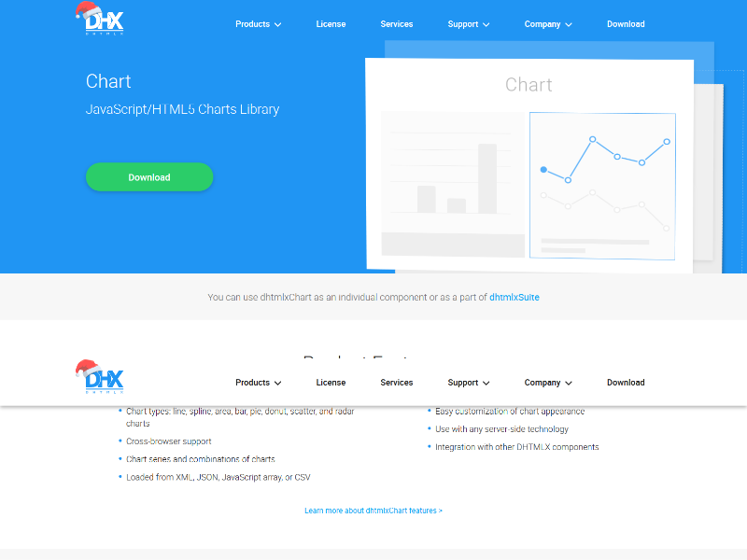Expand Company chevron in blue header
Viewport: 747px width, 560px height.
[x=569, y=25]
